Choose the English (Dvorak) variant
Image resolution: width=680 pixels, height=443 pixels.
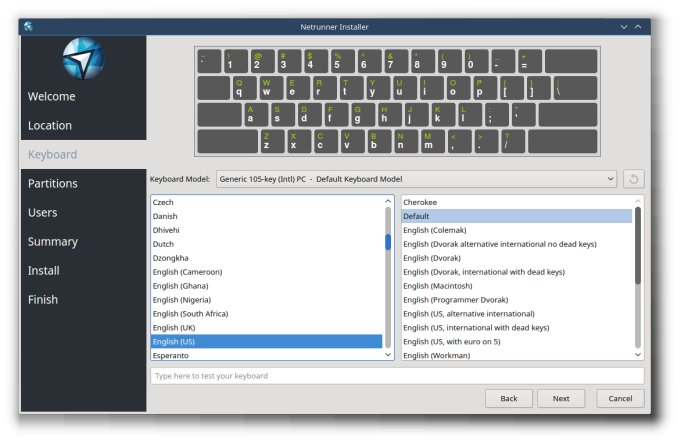[x=517, y=258]
